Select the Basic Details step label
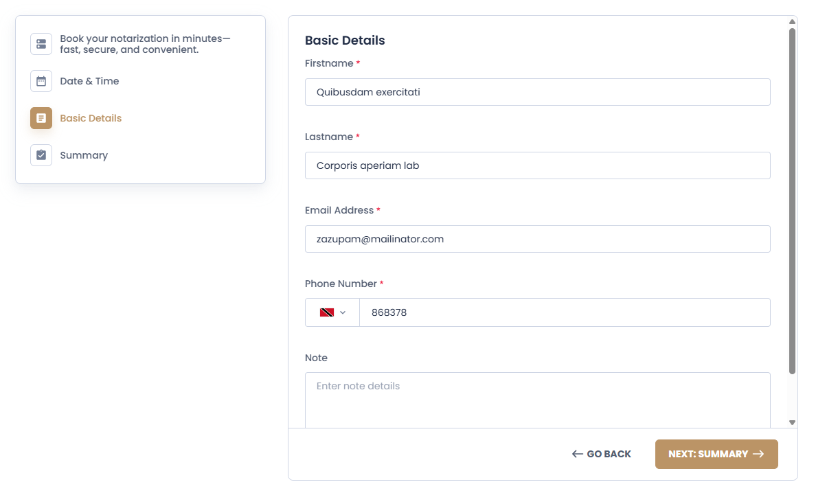 pos(91,118)
